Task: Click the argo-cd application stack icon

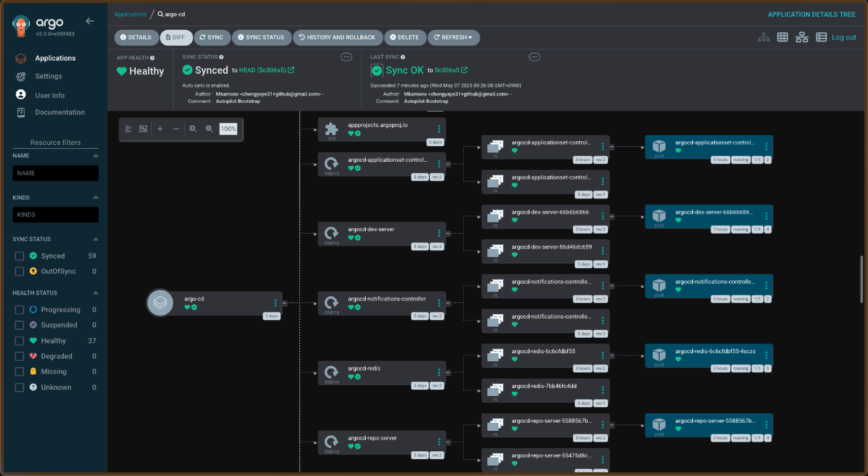Action: point(160,303)
